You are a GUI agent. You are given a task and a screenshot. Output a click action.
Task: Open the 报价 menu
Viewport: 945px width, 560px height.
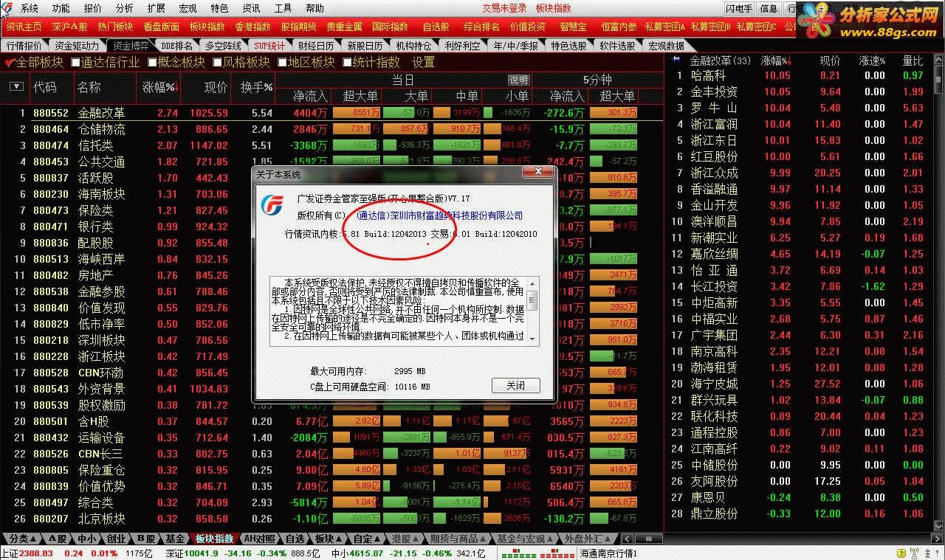(93, 8)
